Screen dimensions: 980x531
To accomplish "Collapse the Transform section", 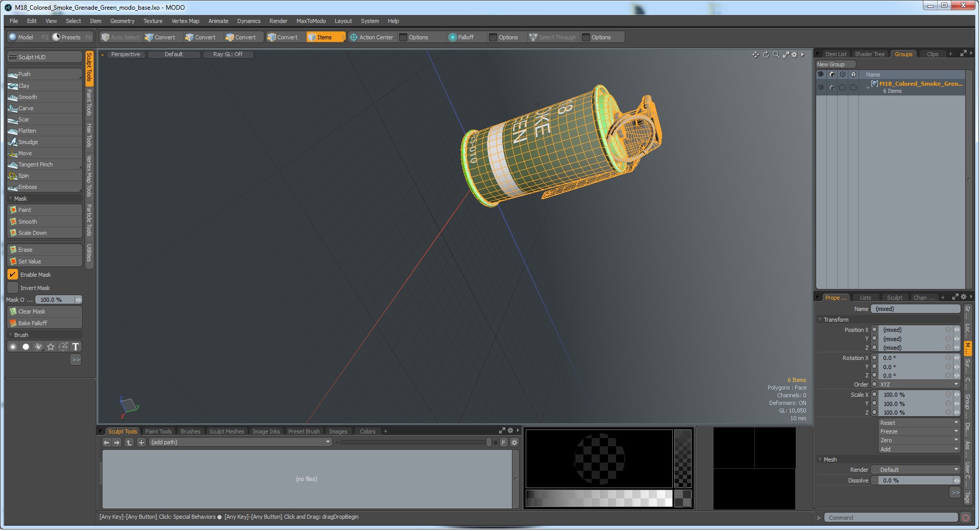I will point(820,320).
